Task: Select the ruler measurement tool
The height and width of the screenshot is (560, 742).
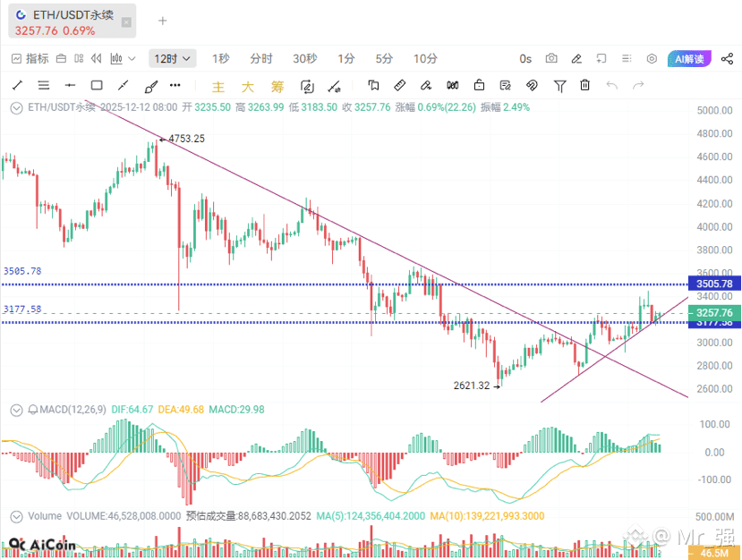Action: tap(400, 86)
